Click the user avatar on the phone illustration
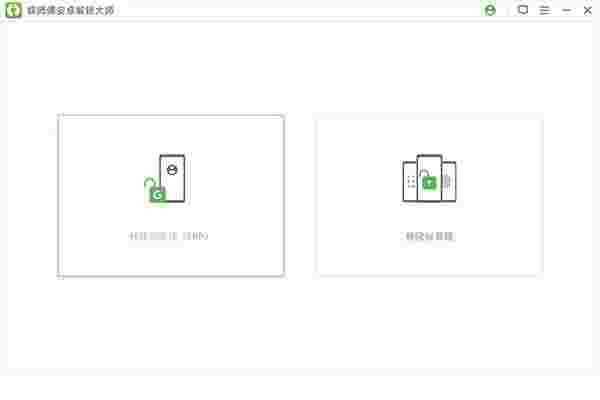Image resolution: width=600 pixels, height=400 pixels. [x=172, y=170]
